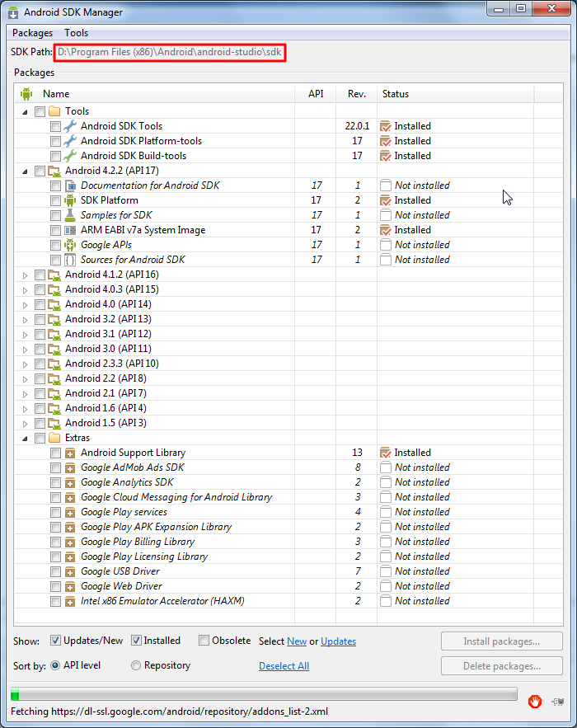Click the Documentation for Android SDK icon
This screenshot has height=728, width=577.
coord(70,186)
